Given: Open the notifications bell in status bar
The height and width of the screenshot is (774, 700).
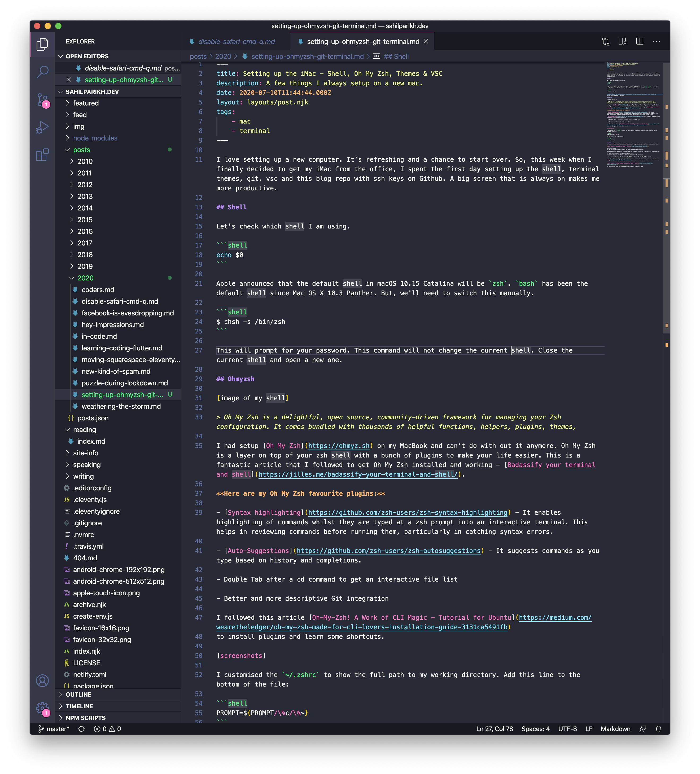Looking at the screenshot, I should (659, 729).
